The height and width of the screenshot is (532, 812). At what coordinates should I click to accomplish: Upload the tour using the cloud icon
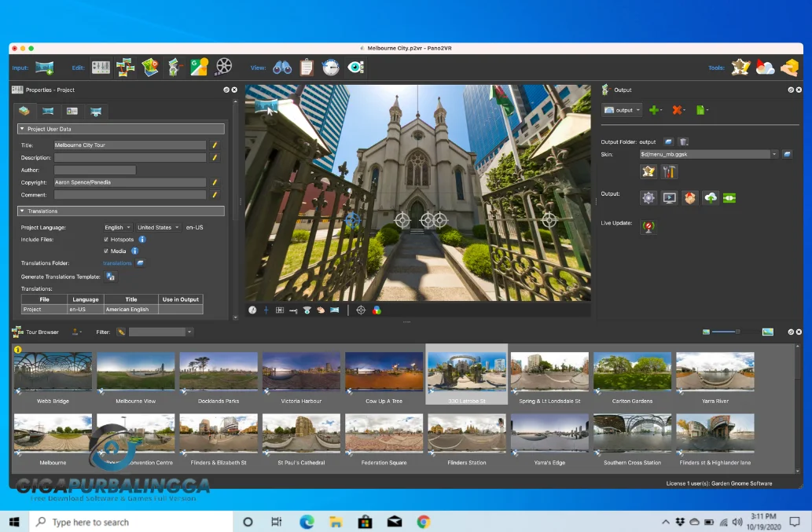[x=709, y=197]
